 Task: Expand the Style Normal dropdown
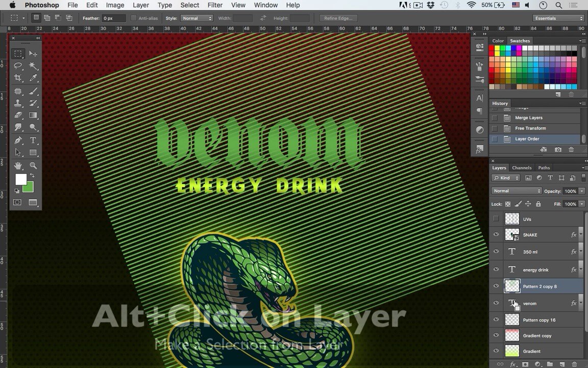point(197,18)
